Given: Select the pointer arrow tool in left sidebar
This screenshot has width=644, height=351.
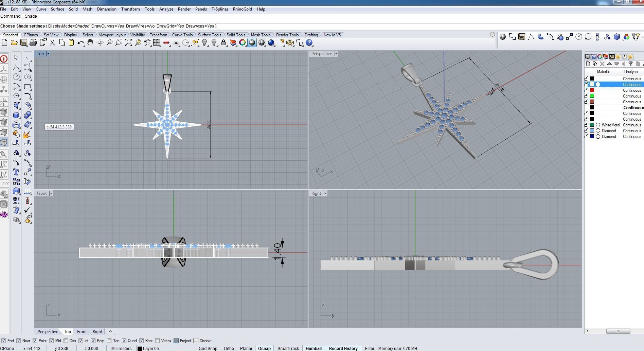Looking at the screenshot, I should [x=16, y=58].
